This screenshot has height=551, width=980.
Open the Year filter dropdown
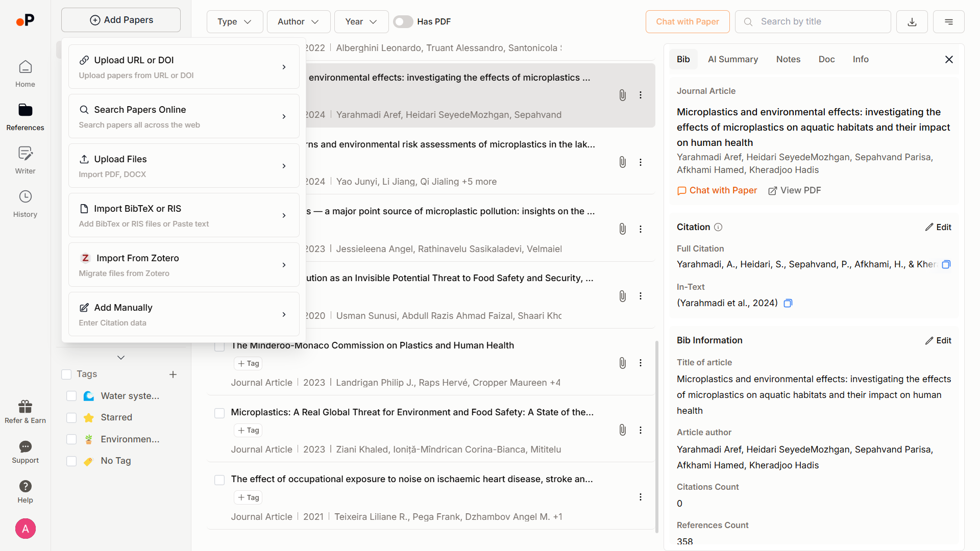tap(361, 22)
